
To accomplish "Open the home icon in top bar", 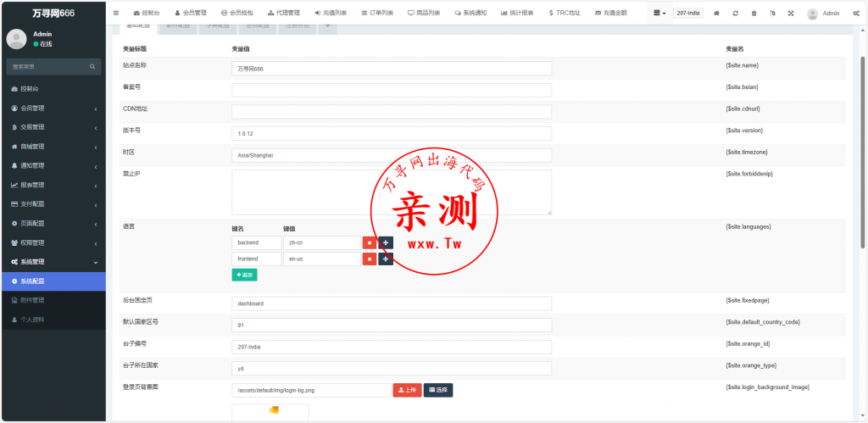I will pyautogui.click(x=716, y=14).
